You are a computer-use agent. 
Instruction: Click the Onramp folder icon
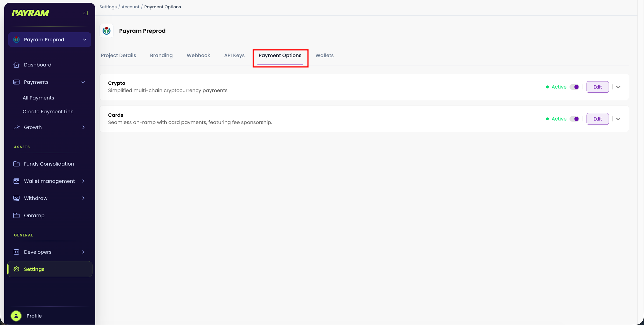coord(16,216)
